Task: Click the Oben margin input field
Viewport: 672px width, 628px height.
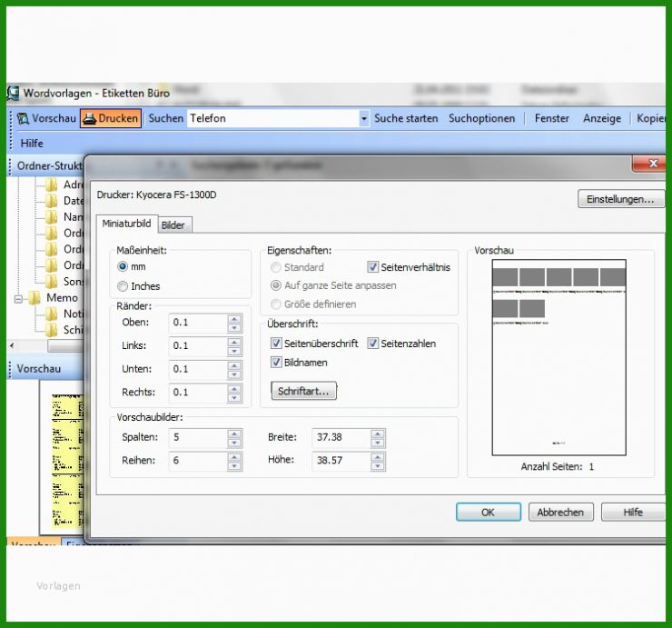Action: (x=198, y=323)
